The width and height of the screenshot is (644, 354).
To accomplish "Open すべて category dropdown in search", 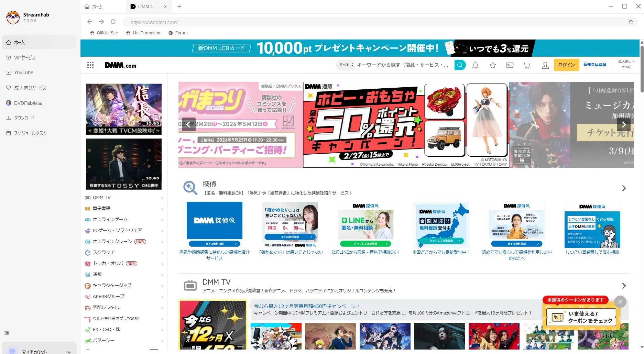I will point(346,65).
